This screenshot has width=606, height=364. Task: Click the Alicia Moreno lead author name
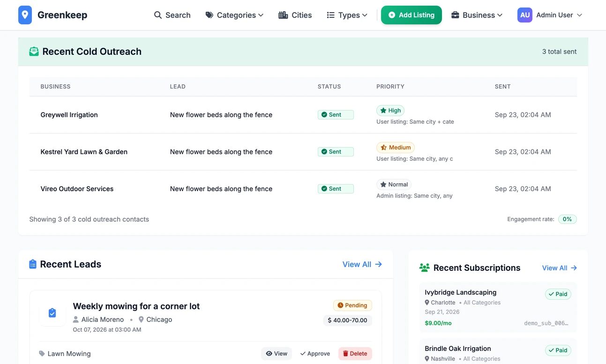coord(103,319)
